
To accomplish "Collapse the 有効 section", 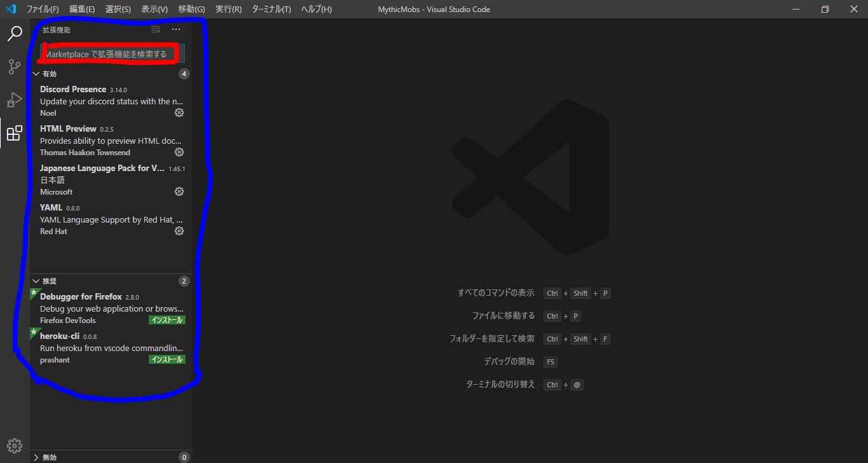I will pyautogui.click(x=110, y=74).
